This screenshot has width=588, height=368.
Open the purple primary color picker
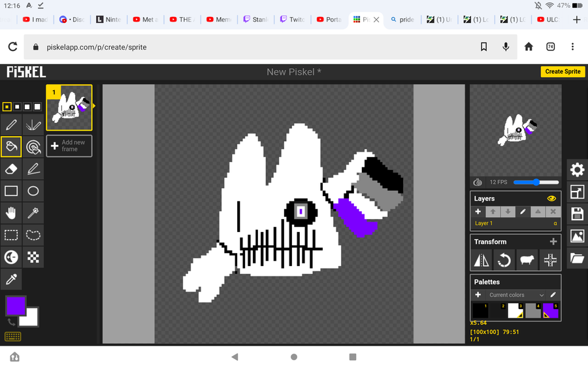(x=16, y=306)
